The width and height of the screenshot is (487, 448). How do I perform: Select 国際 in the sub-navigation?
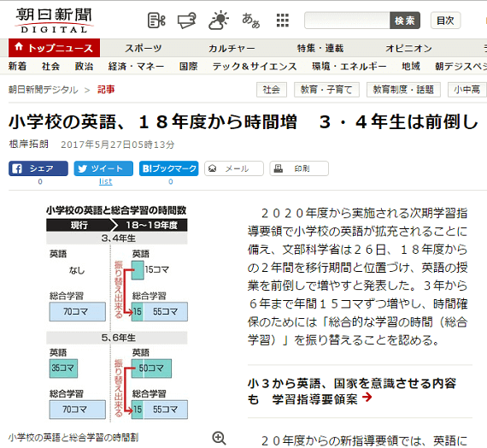(188, 66)
